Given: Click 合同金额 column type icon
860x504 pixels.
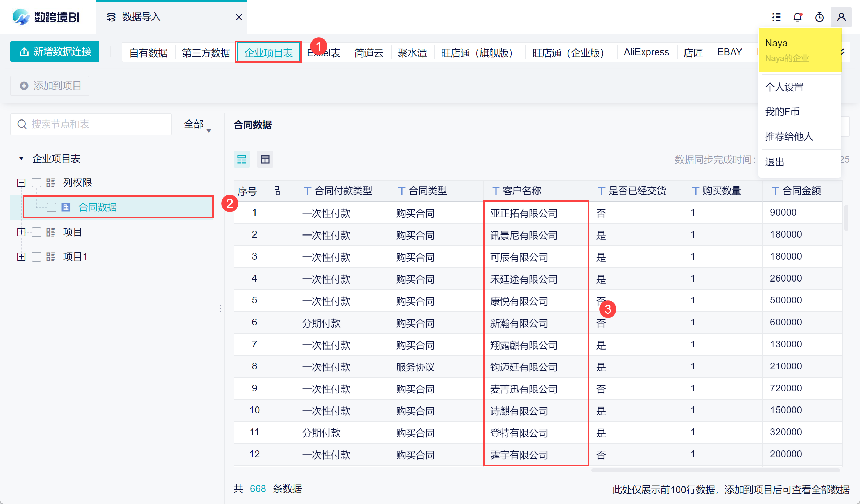Looking at the screenshot, I should (x=775, y=191).
